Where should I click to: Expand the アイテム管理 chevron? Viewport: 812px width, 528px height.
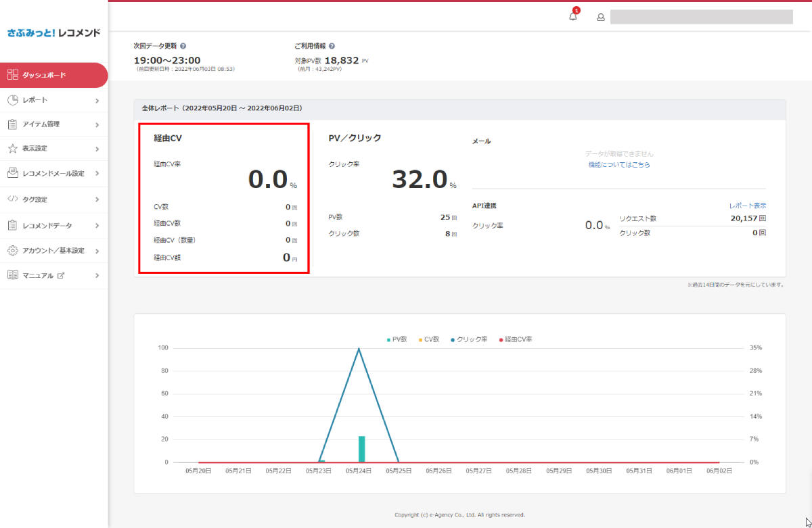pos(97,124)
